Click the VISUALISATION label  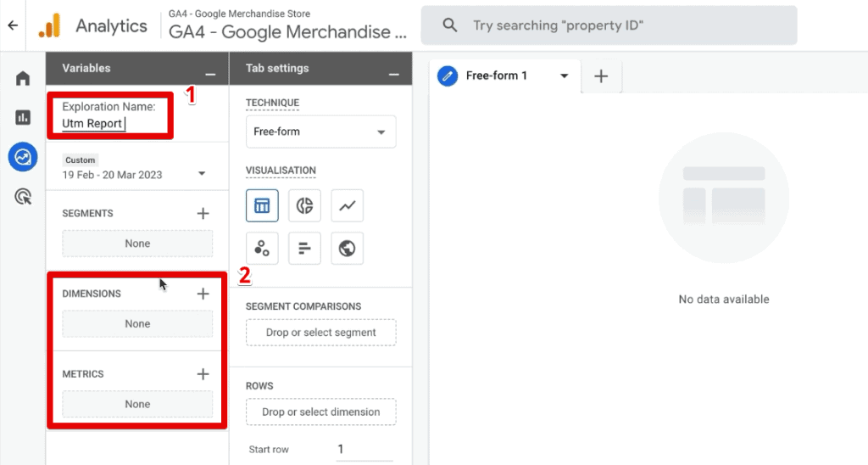281,171
